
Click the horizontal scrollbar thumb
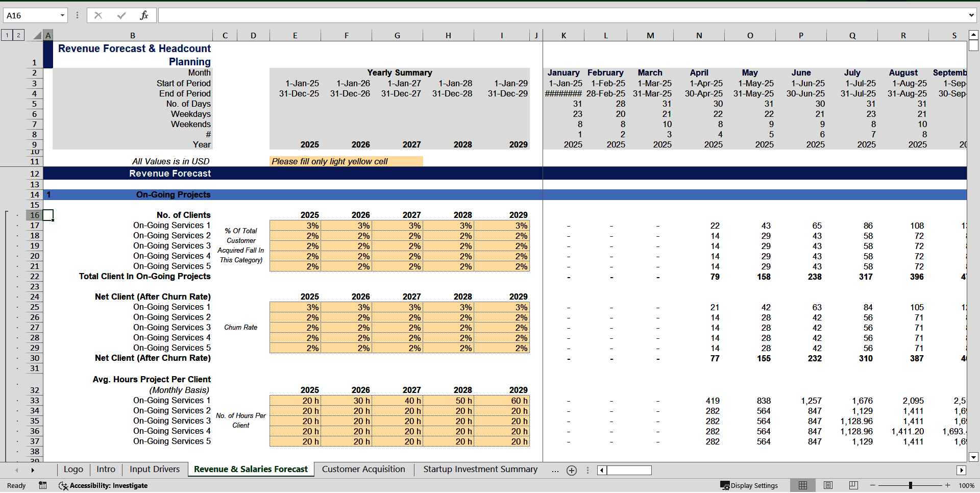629,470
